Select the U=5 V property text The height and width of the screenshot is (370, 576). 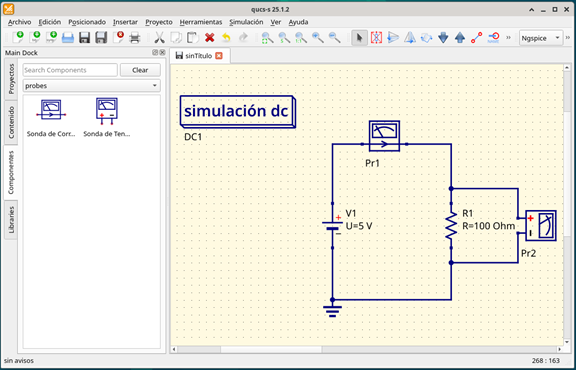359,226
